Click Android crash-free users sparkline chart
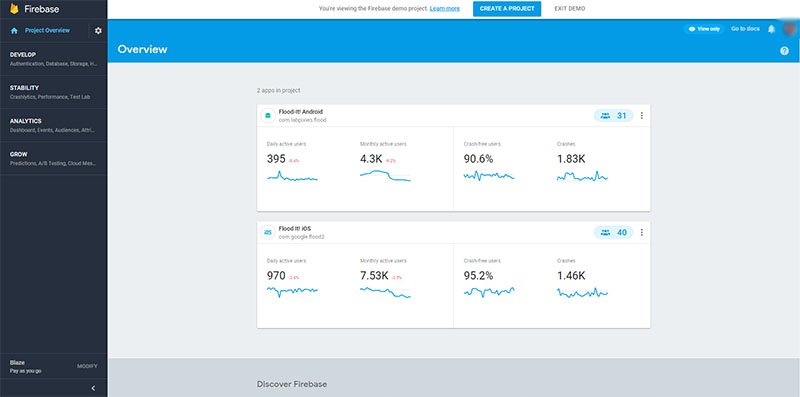The image size is (800, 397). pyautogui.click(x=489, y=176)
